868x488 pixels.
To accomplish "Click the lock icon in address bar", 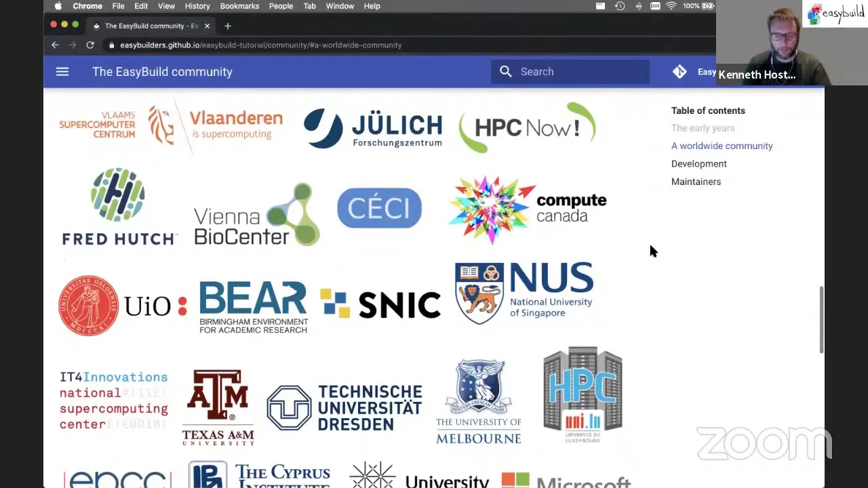I will coord(112,45).
